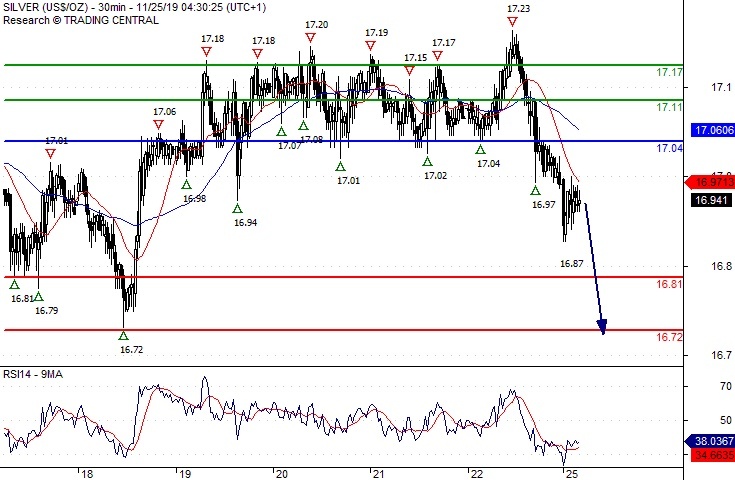735x480 pixels.
Task: Click the green triangle marker at the 16.98 low
Action: pyautogui.click(x=187, y=184)
